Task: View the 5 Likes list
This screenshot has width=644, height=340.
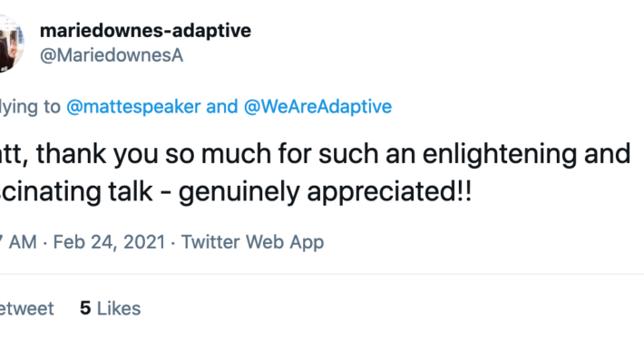Action: [110, 308]
